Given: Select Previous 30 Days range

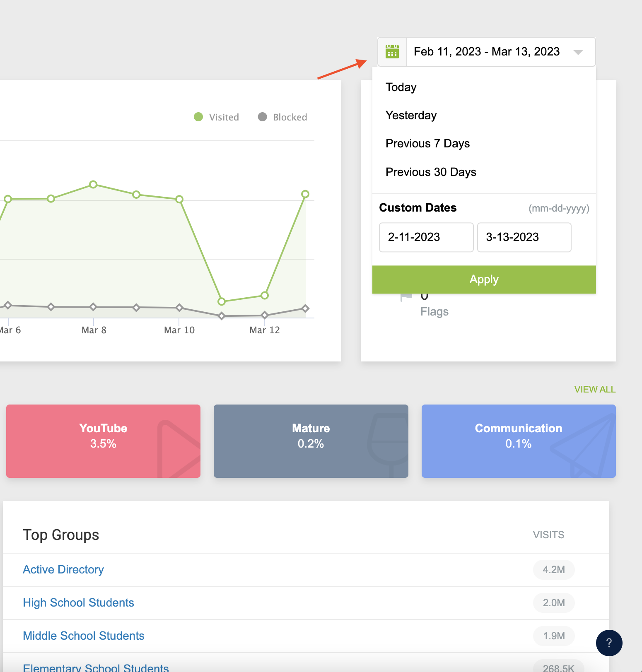Looking at the screenshot, I should click(431, 172).
